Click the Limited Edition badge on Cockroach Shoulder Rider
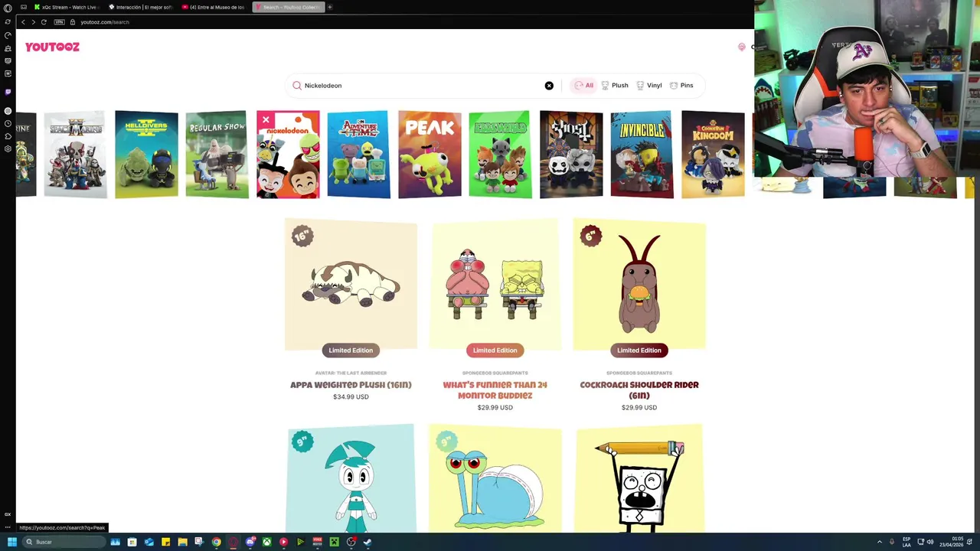Screen dimensions: 980x551 point(639,350)
